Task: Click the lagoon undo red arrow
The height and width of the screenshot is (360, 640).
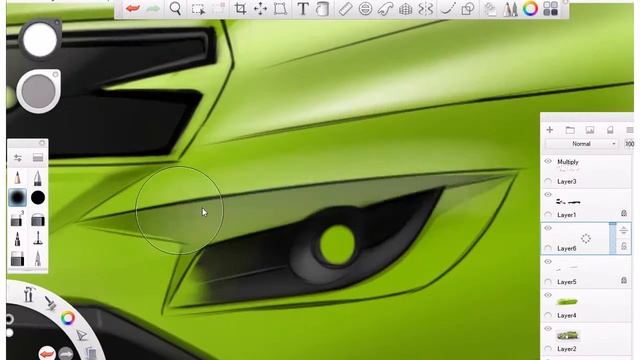Action: (x=47, y=353)
